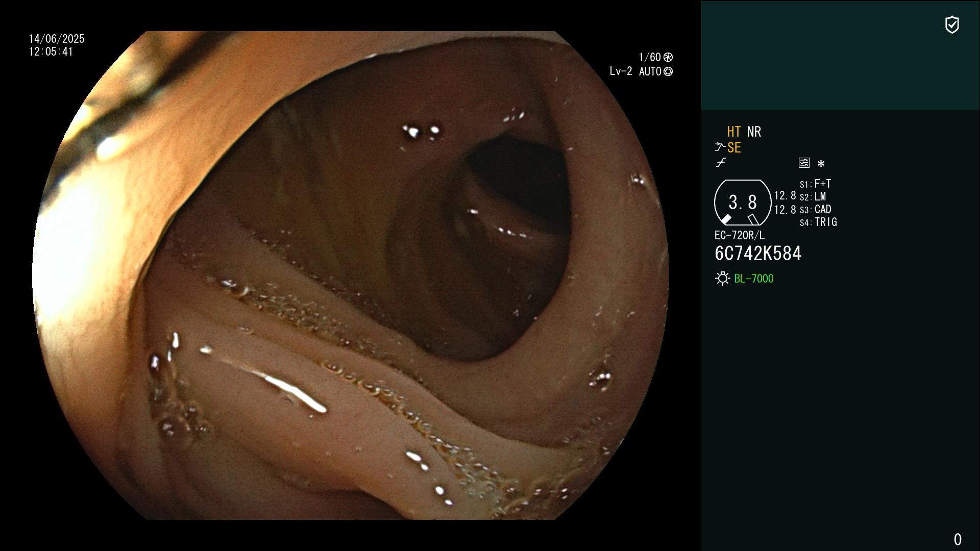This screenshot has height=551, width=980.
Task: Click the HT indicator
Action: pos(734,132)
